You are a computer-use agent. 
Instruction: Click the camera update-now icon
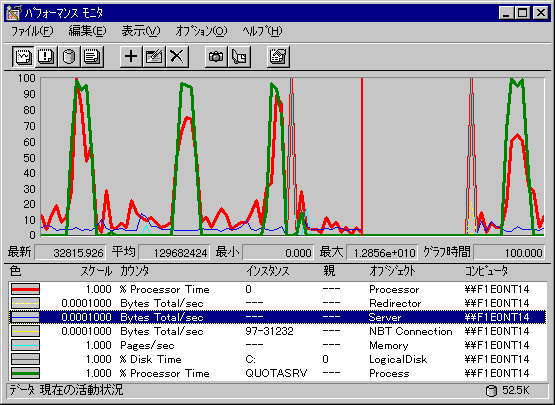tap(216, 56)
